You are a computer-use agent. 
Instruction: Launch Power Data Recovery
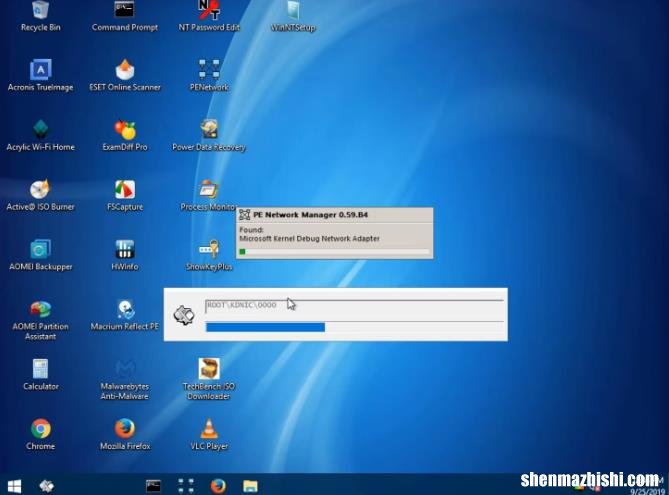pyautogui.click(x=209, y=135)
